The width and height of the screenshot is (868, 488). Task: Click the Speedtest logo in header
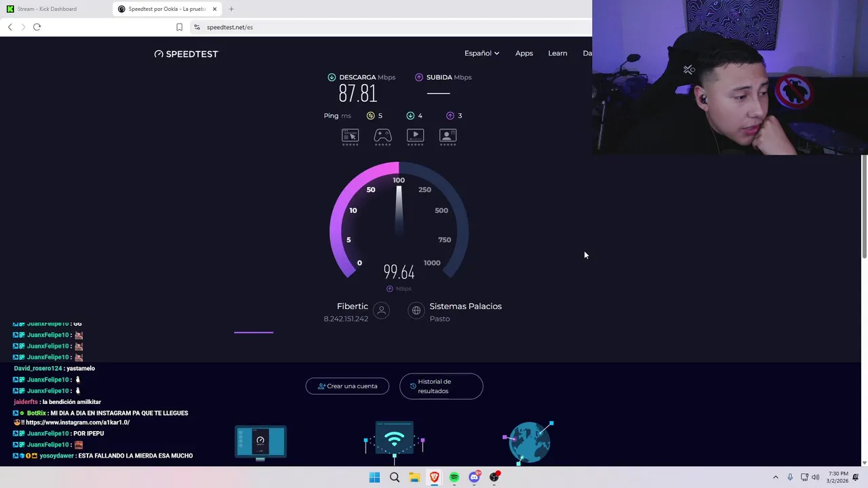tap(186, 54)
